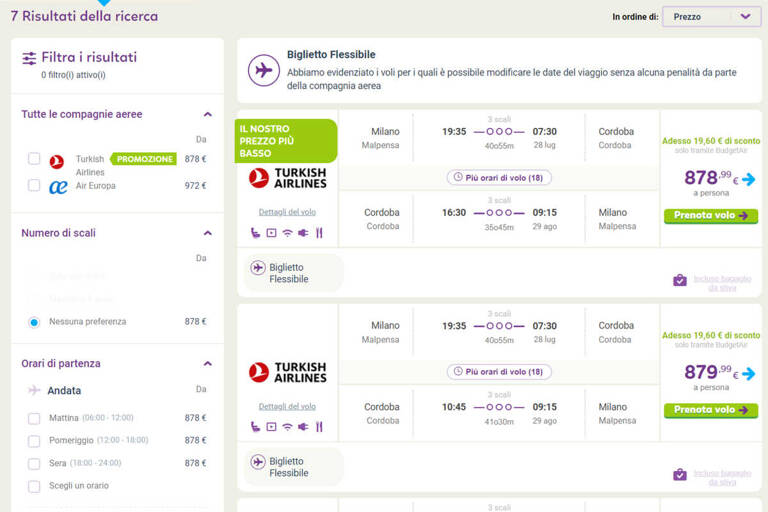Viewport: 768px width, 512px height.
Task: Click baggage icon on the 878,99 € result
Action: pyautogui.click(x=680, y=280)
